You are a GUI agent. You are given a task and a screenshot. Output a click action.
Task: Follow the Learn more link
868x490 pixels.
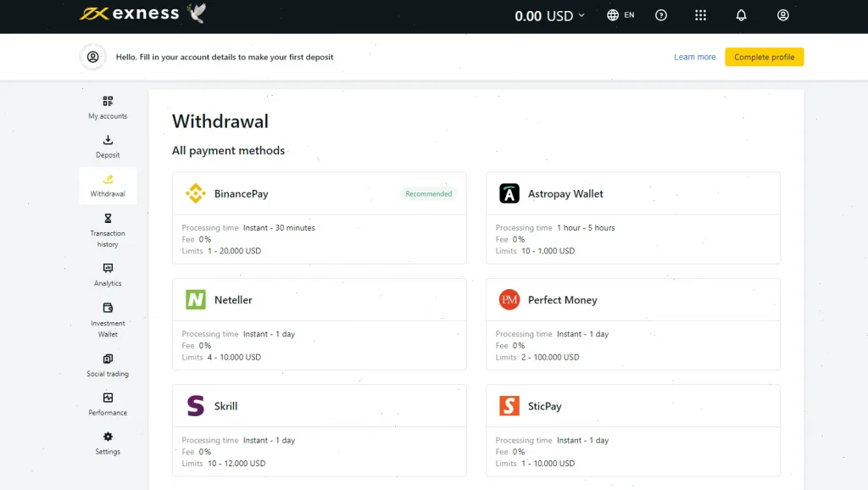694,57
